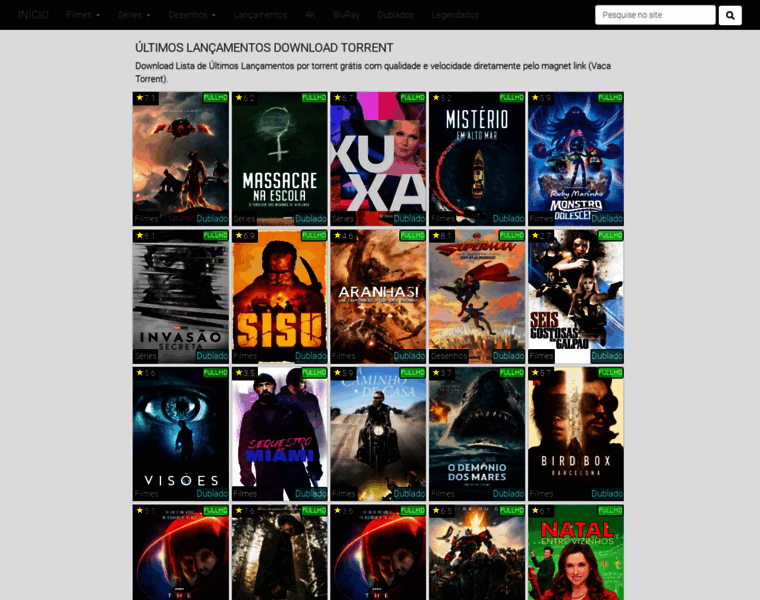Open the BluRay category
The width and height of the screenshot is (760, 600).
click(346, 15)
